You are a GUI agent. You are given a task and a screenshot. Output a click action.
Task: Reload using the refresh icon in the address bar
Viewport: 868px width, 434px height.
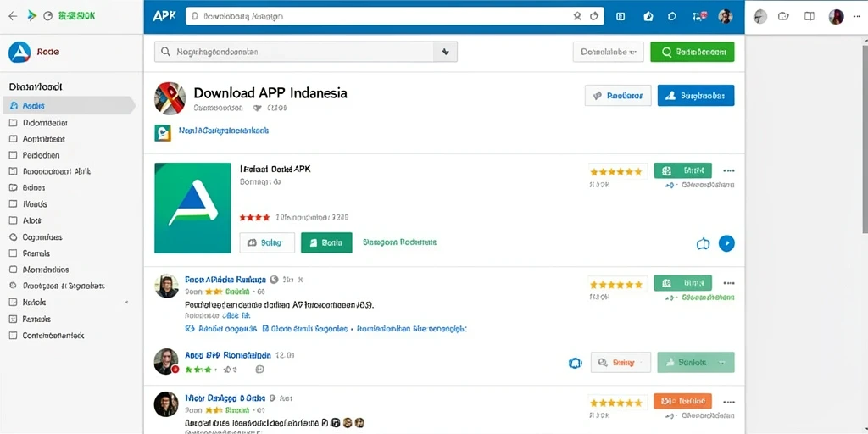click(594, 17)
